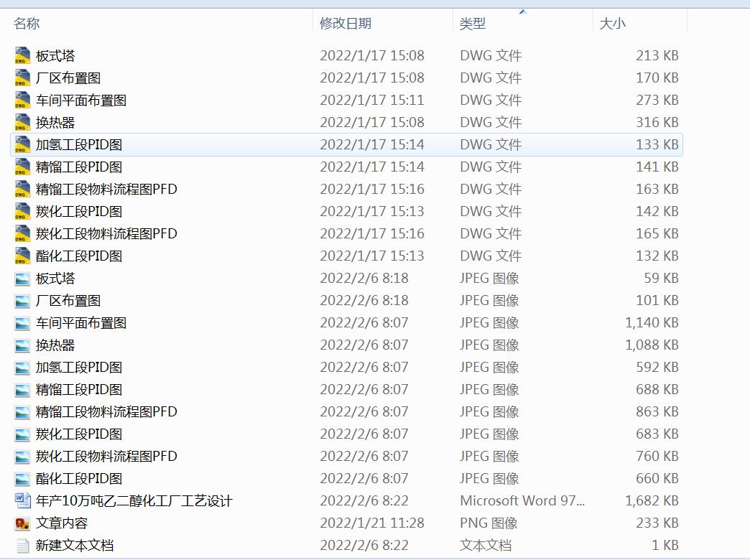Click JPEG image icon of 板式塔
The image size is (750, 560).
click(x=22, y=279)
